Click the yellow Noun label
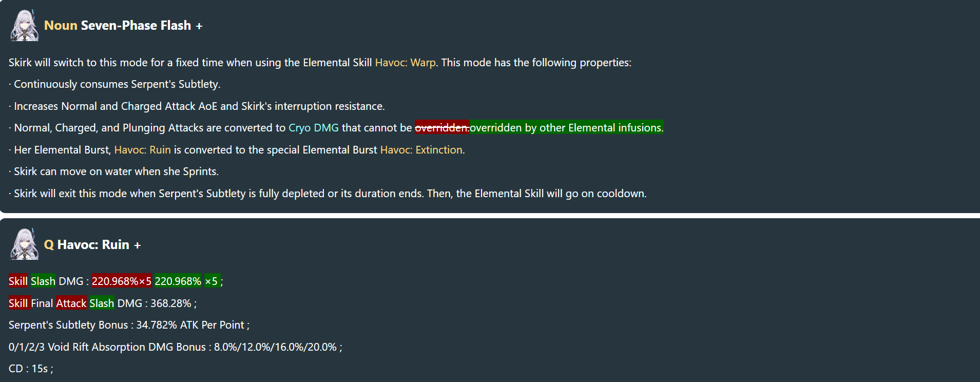Image resolution: width=980 pixels, height=382 pixels. [x=61, y=25]
